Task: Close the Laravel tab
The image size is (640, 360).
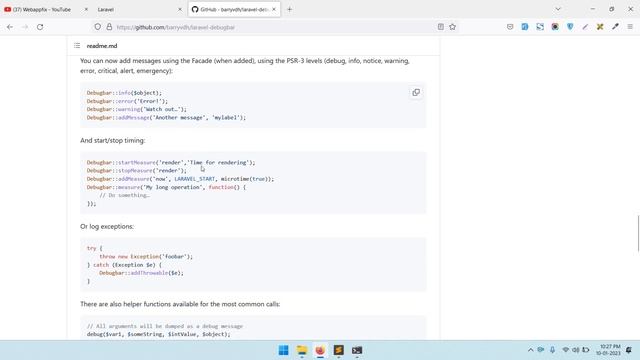Action: tap(180, 9)
